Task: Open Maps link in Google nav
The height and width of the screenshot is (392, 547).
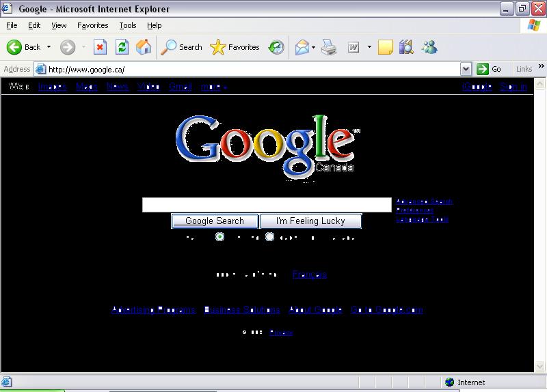Action: tap(87, 87)
